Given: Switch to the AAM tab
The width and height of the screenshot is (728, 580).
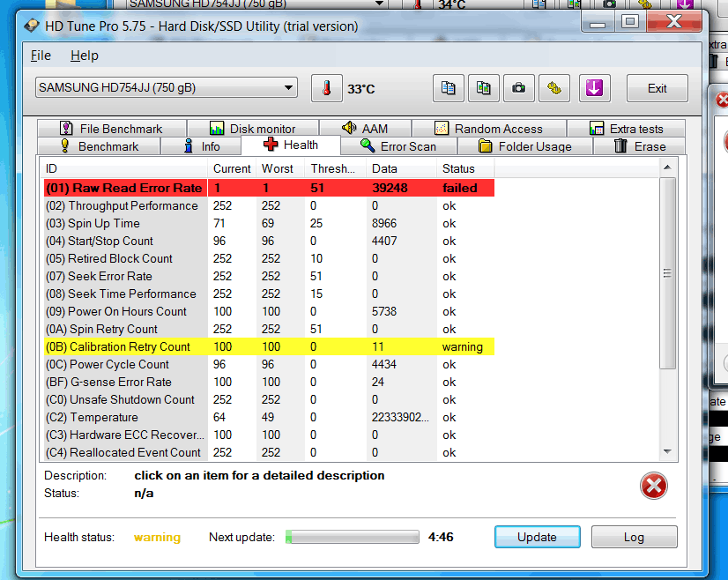Looking at the screenshot, I should point(365,129).
